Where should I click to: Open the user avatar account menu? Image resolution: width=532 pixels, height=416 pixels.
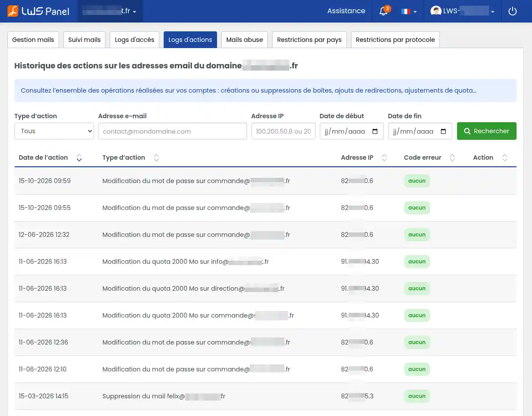(462, 11)
